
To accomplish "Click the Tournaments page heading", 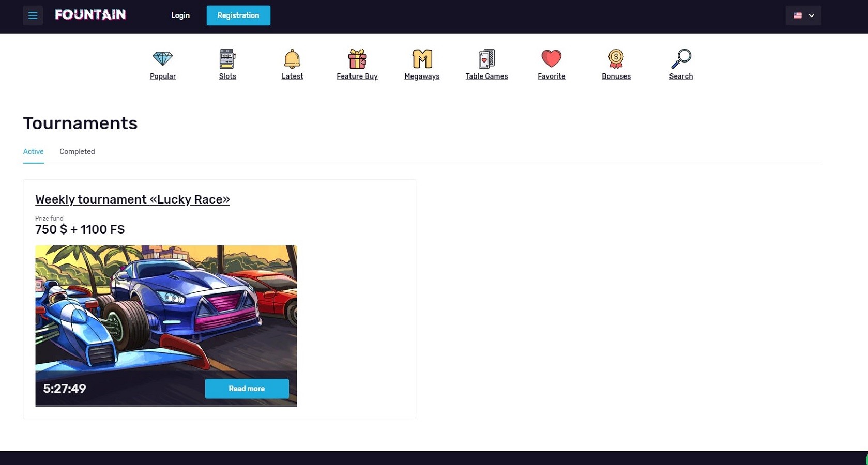I will (80, 123).
